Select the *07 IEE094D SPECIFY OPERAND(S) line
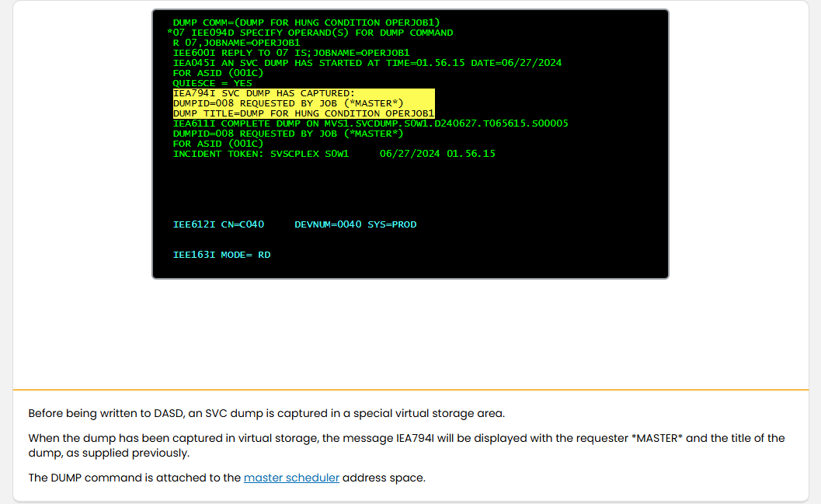Image resolution: width=821 pixels, height=504 pixels. [x=310, y=33]
